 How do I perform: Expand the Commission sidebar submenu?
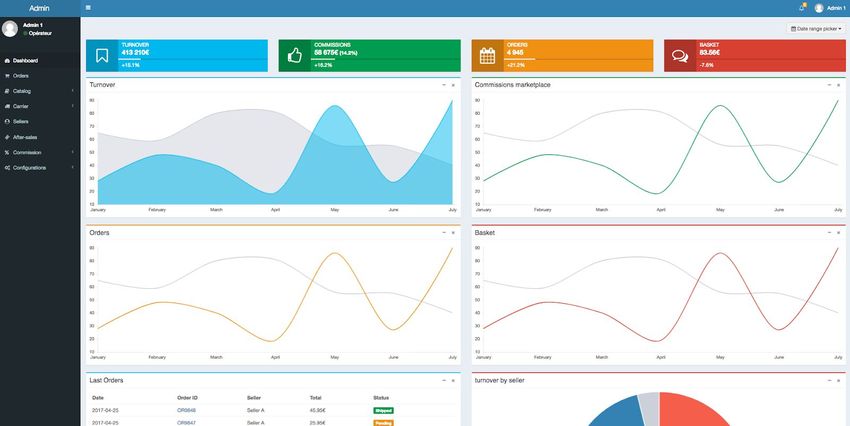click(40, 152)
